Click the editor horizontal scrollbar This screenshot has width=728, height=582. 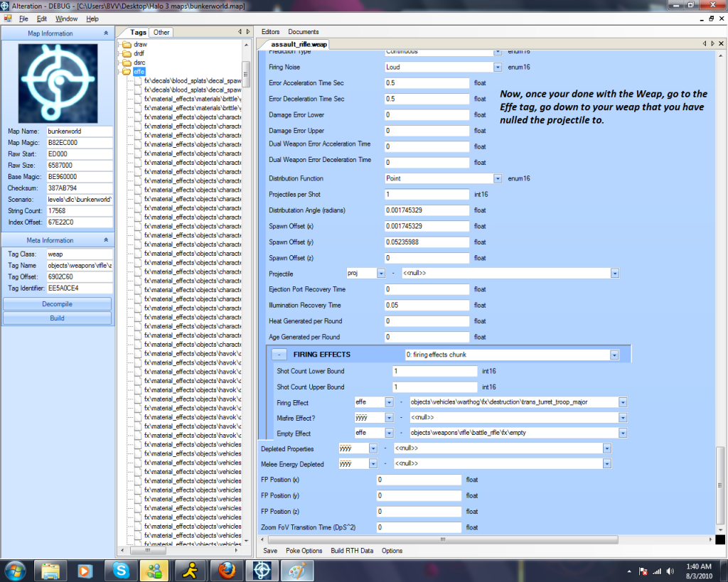tap(442, 539)
